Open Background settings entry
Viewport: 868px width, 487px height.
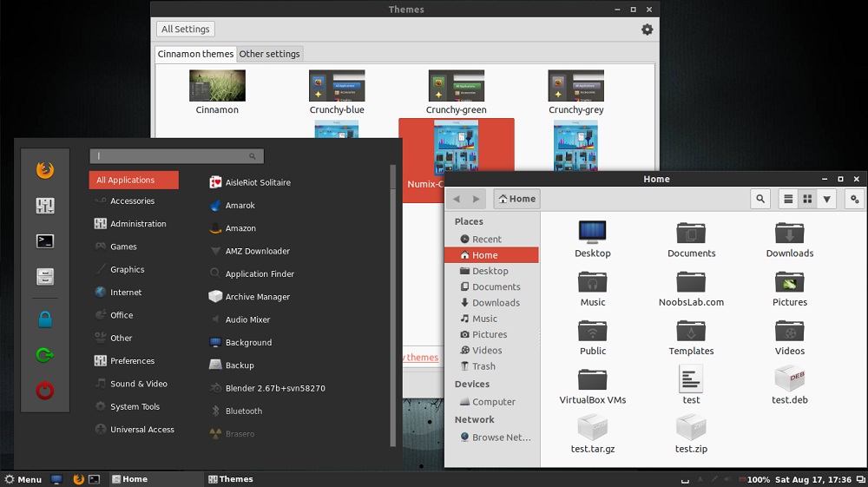tap(240, 343)
